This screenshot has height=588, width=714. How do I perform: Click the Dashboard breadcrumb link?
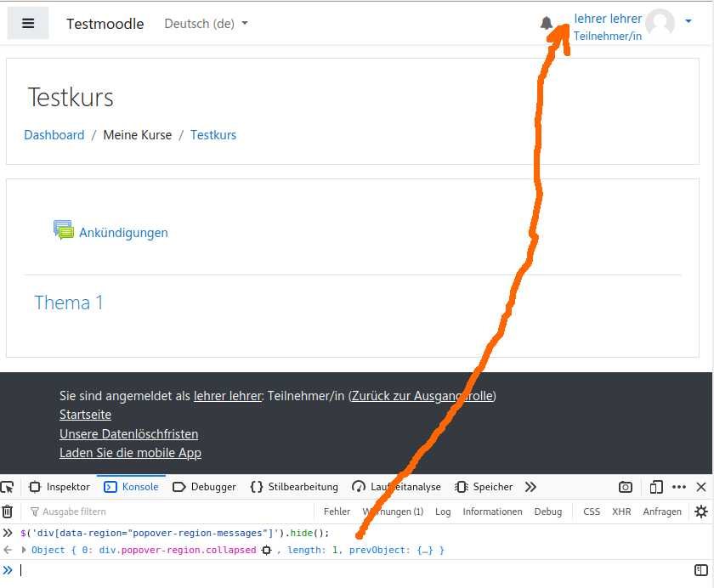54,135
